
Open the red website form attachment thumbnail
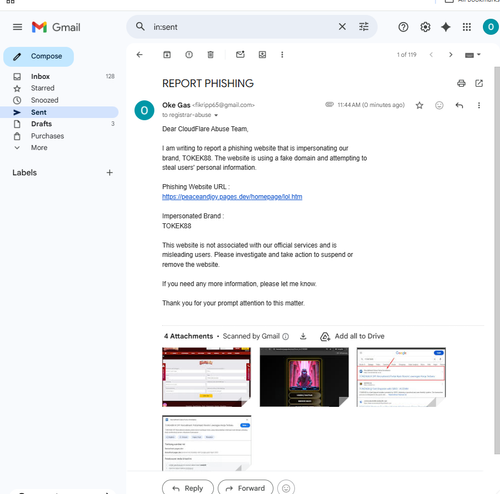(x=206, y=377)
